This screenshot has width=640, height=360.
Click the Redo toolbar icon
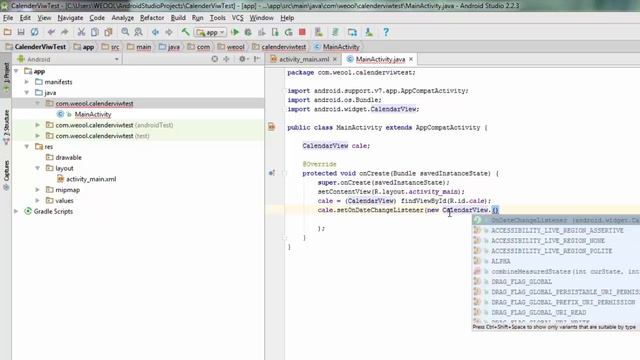pyautogui.click(x=64, y=32)
